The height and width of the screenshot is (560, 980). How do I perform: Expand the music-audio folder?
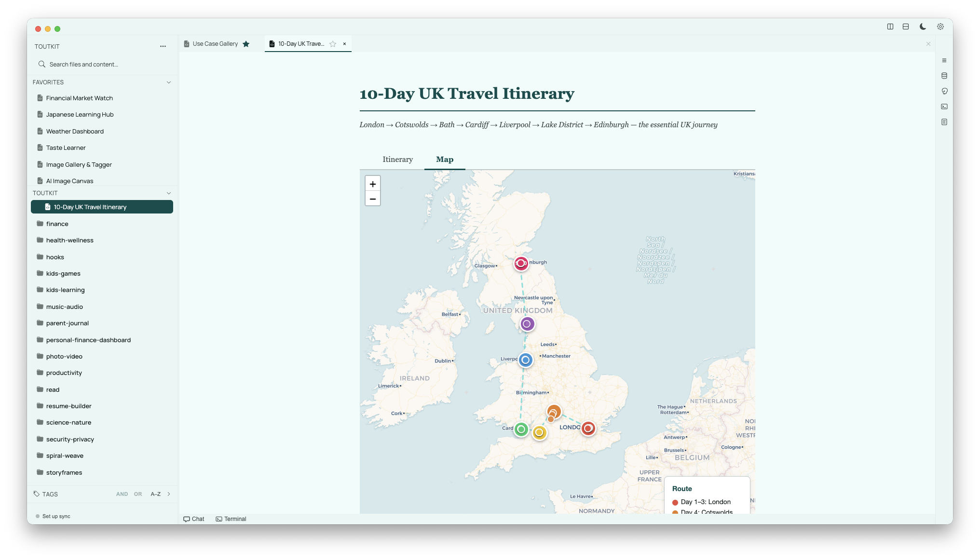102,307
